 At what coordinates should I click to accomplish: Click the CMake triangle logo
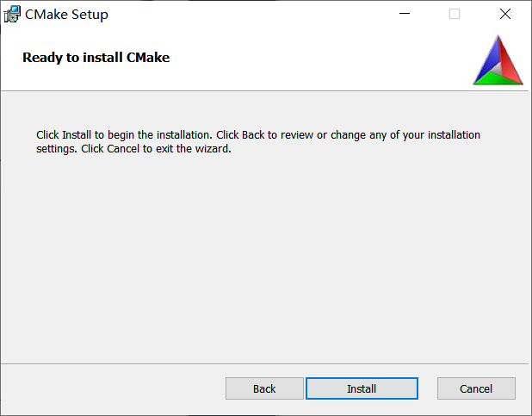tap(498, 60)
